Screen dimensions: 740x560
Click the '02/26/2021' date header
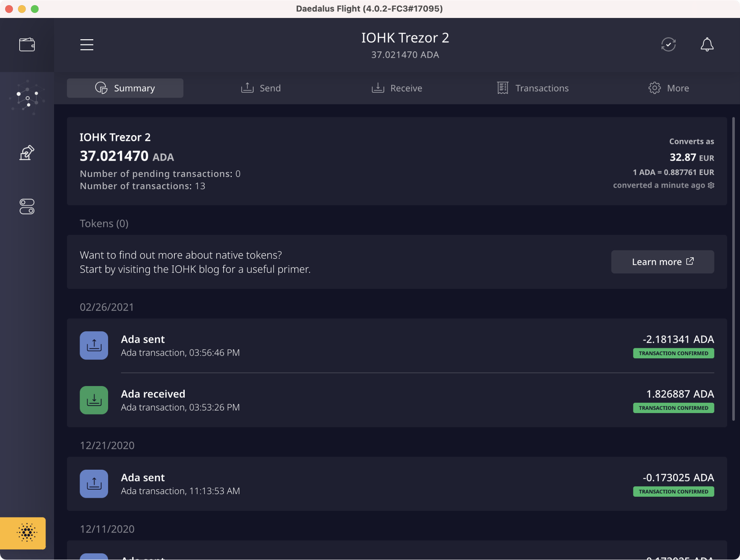click(x=107, y=307)
